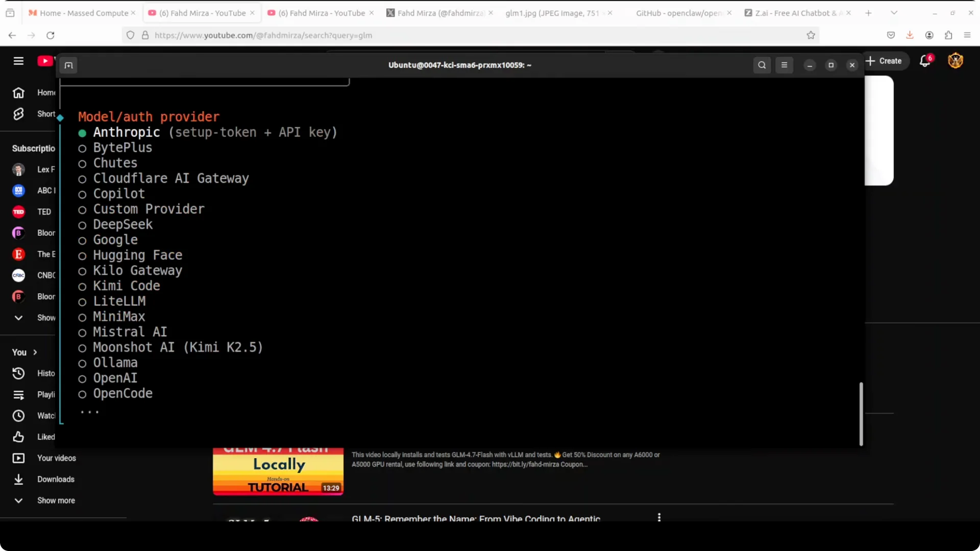
Task: List all tabs dropdown arrow
Action: coord(894,13)
